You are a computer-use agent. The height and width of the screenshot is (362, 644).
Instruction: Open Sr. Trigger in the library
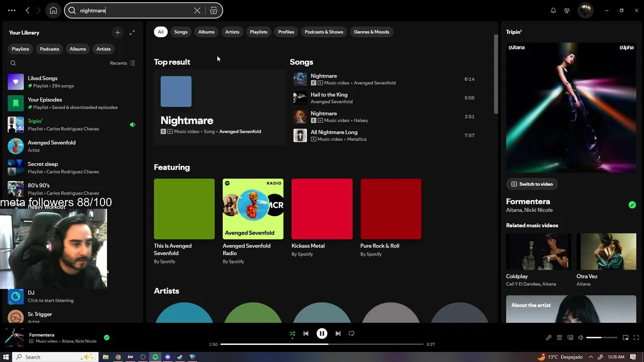point(72,317)
